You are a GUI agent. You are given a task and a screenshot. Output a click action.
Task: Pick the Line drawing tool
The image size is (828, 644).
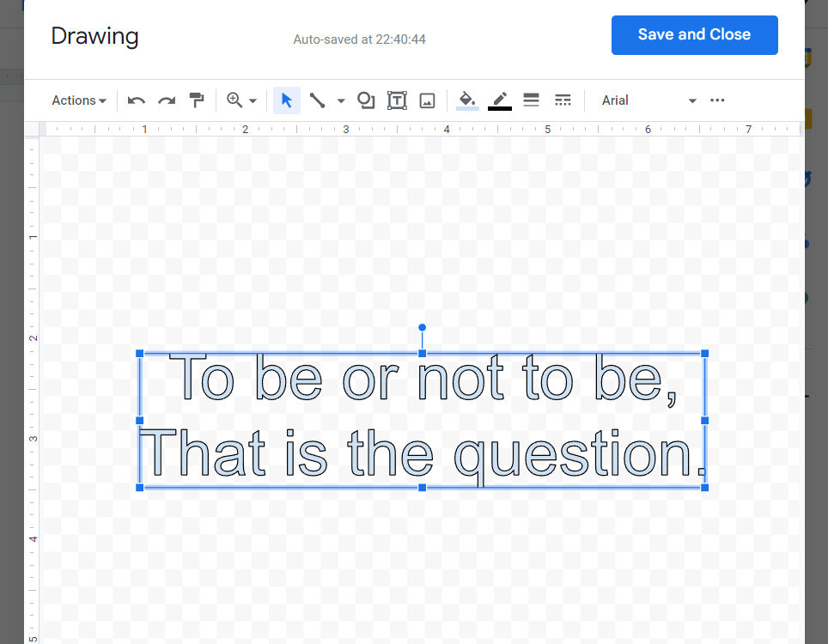pyautogui.click(x=317, y=100)
